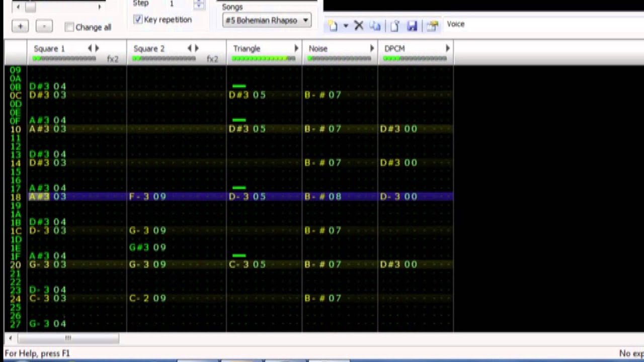Collapse an effect column on Square 2
This screenshot has height=362, width=644.
coord(190,48)
